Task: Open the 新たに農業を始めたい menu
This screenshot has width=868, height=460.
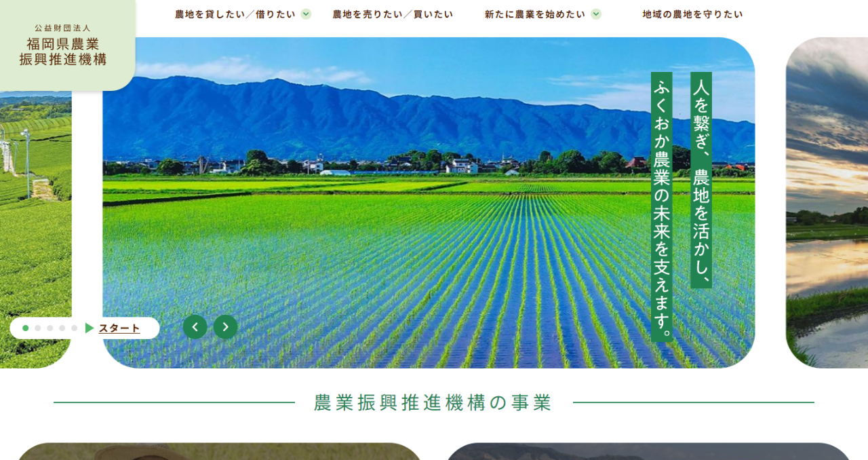Action: (535, 14)
